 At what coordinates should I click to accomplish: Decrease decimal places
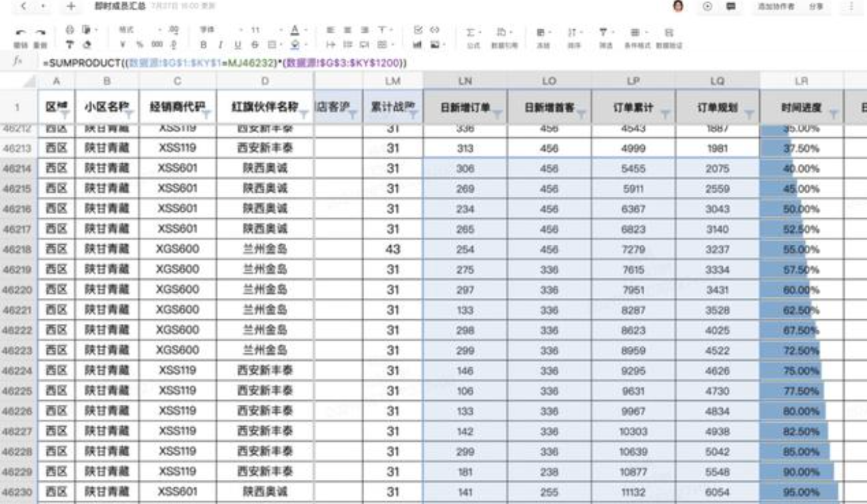pyautogui.click(x=174, y=46)
